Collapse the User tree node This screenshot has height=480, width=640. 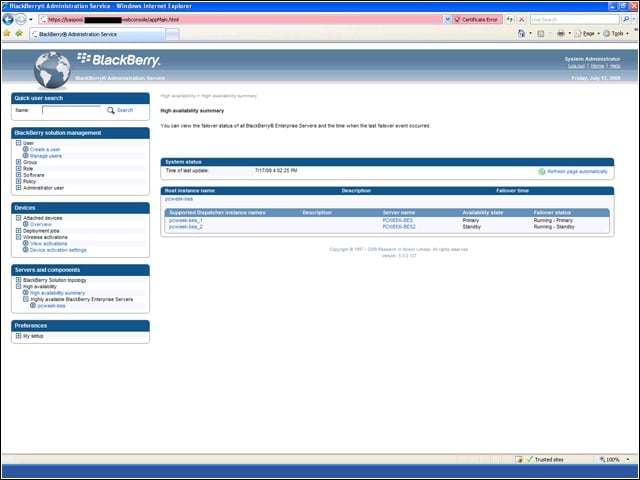pos(18,143)
